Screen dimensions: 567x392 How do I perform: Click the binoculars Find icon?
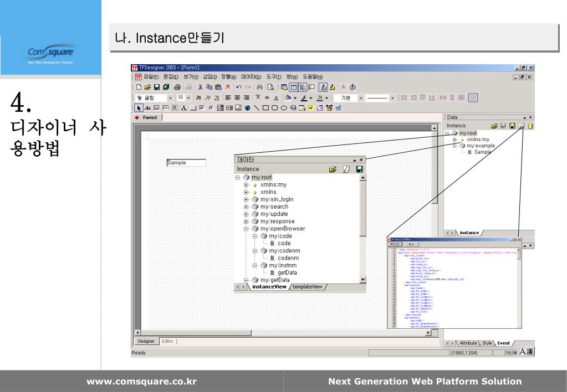[259, 87]
